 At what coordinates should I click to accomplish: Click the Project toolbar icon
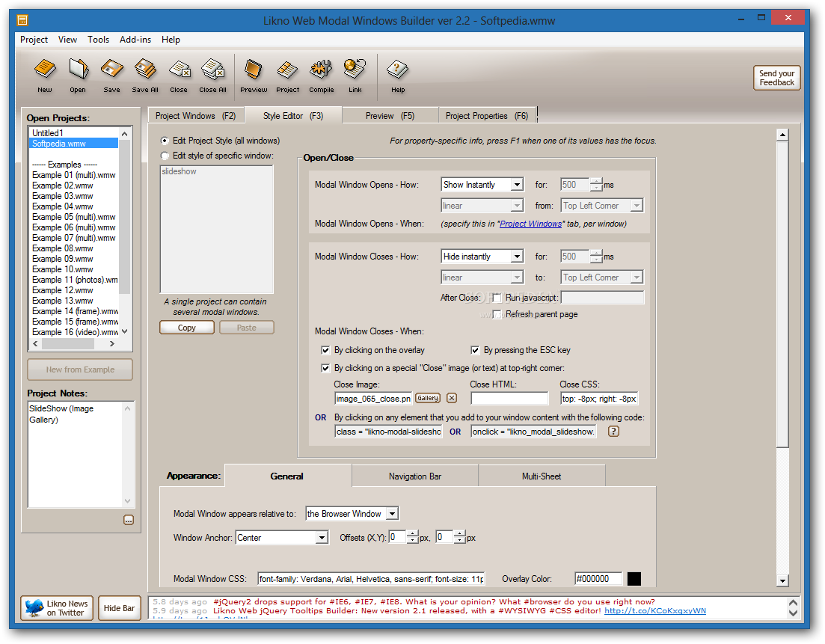[287, 76]
